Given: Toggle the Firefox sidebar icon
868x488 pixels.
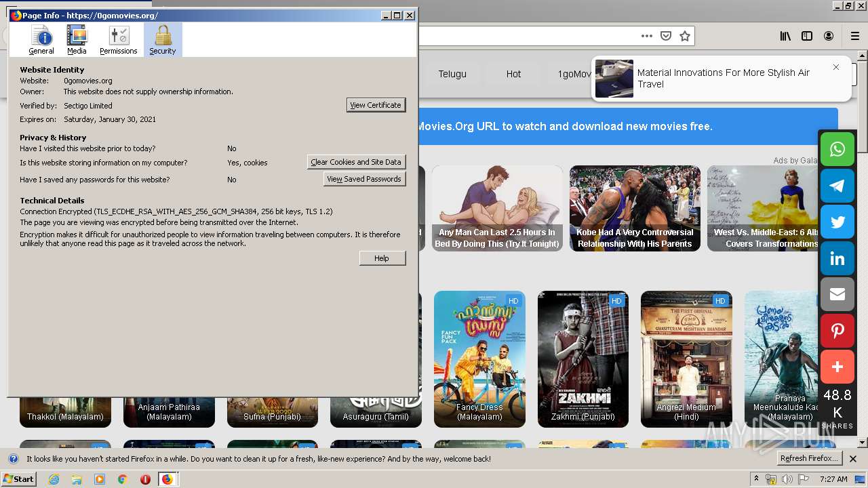Looking at the screenshot, I should coord(807,36).
